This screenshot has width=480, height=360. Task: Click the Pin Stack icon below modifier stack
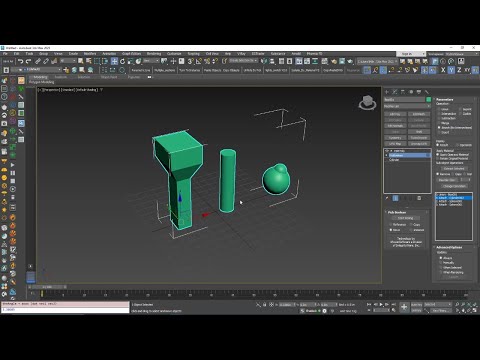pyautogui.click(x=387, y=198)
